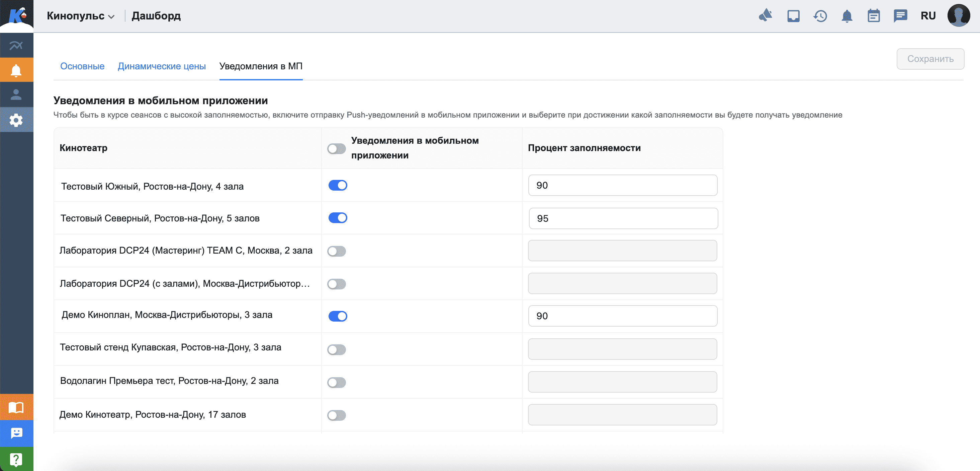The height and width of the screenshot is (471, 980).
Task: Open the user avatar menu
Action: pos(958,16)
